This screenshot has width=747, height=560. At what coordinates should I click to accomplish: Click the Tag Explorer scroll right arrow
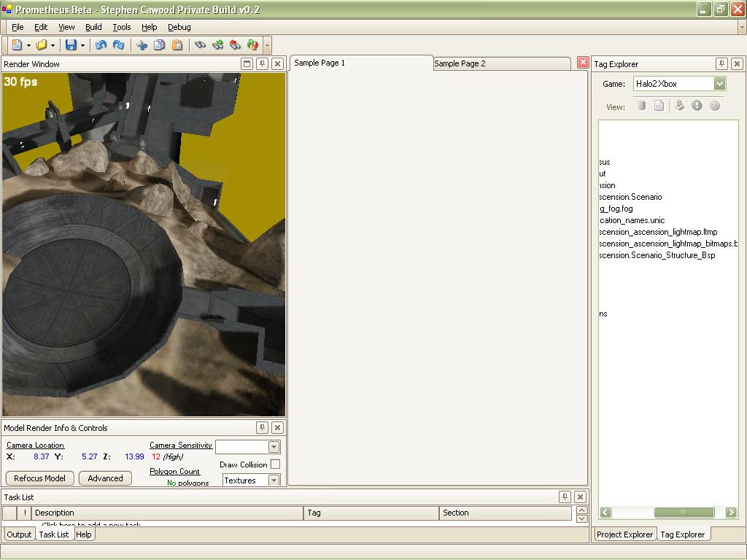(x=731, y=512)
